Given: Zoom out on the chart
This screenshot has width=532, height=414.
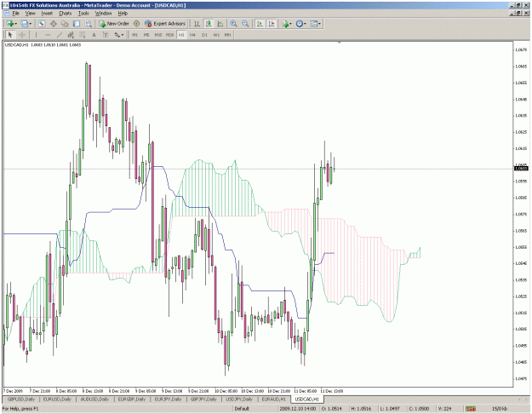Looking at the screenshot, I should 245,24.
